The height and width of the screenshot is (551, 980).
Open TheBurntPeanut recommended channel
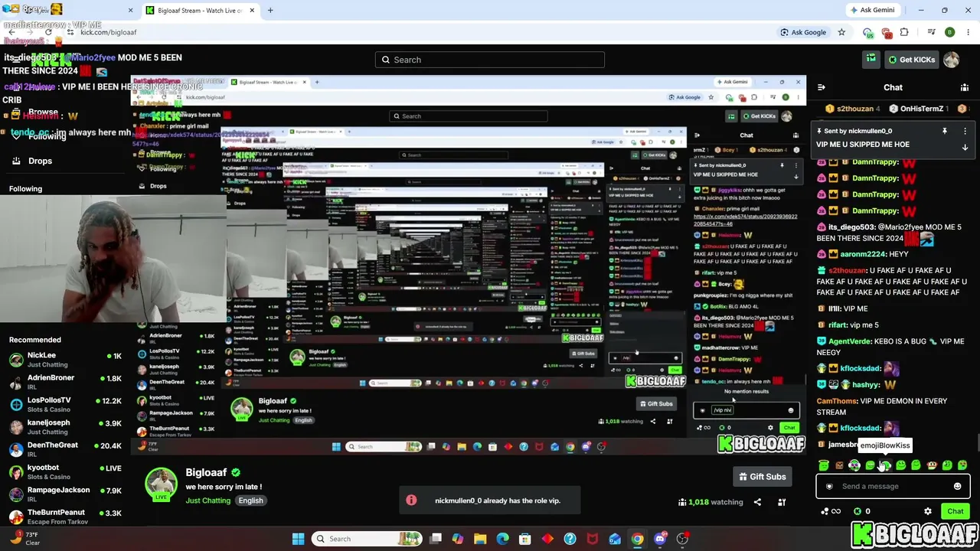[x=65, y=517]
